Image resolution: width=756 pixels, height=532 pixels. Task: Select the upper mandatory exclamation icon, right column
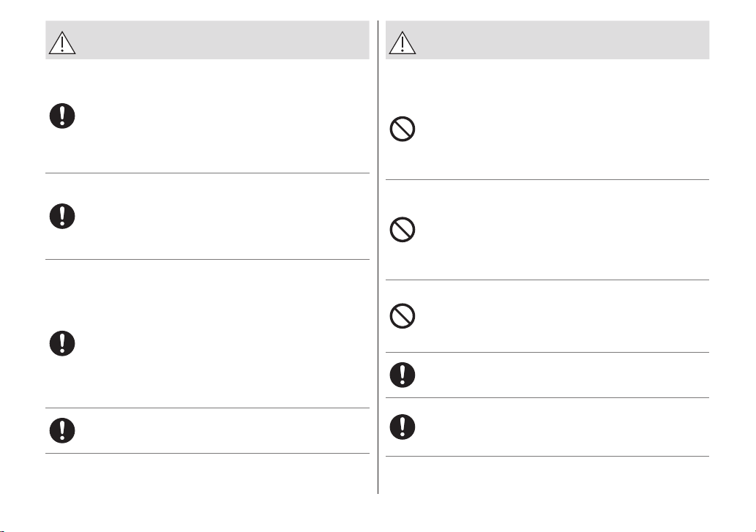[x=402, y=375]
